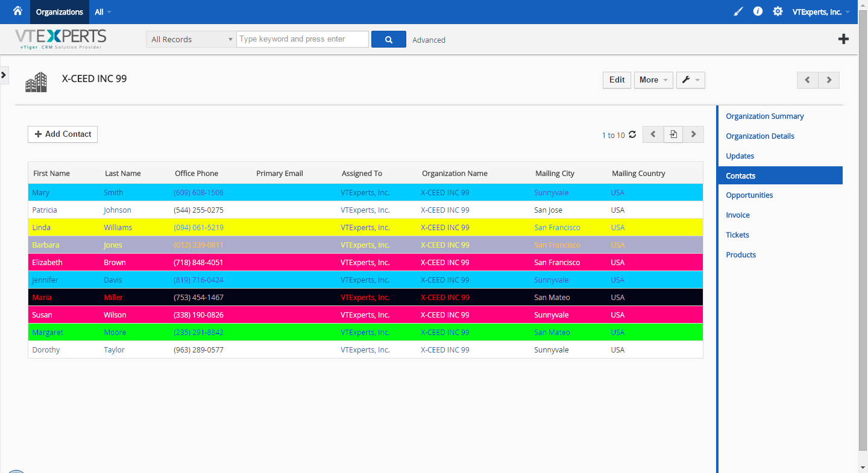
Task: Sort by Mailing City column
Action: pos(555,174)
